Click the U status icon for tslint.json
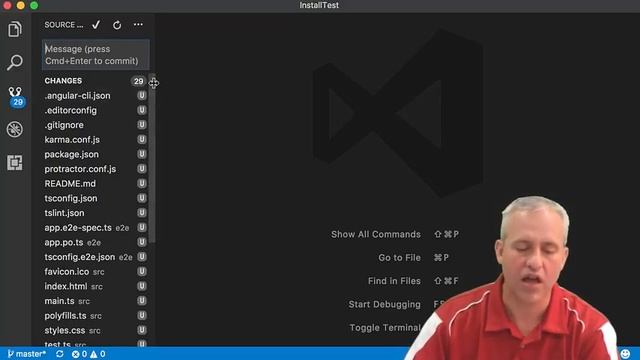640x360 pixels. tap(142, 213)
